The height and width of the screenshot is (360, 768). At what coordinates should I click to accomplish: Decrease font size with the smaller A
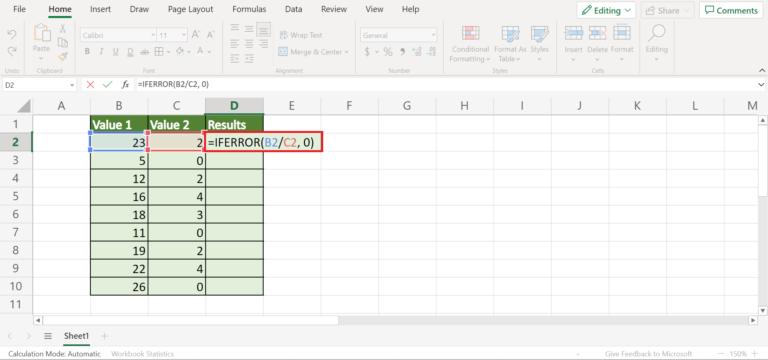(211, 35)
